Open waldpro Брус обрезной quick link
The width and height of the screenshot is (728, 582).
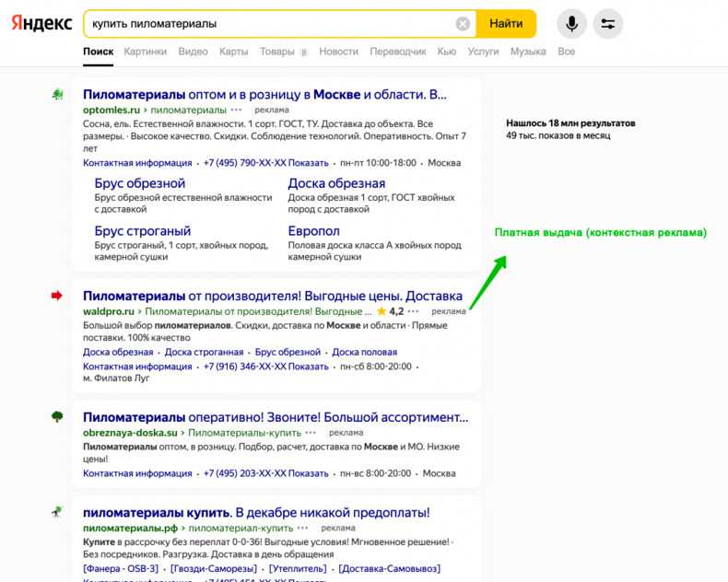coord(288,353)
